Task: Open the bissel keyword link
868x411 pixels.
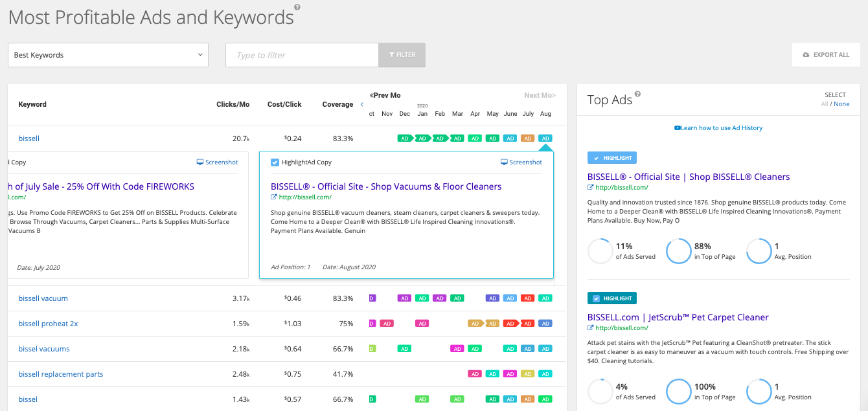Action: (x=28, y=399)
